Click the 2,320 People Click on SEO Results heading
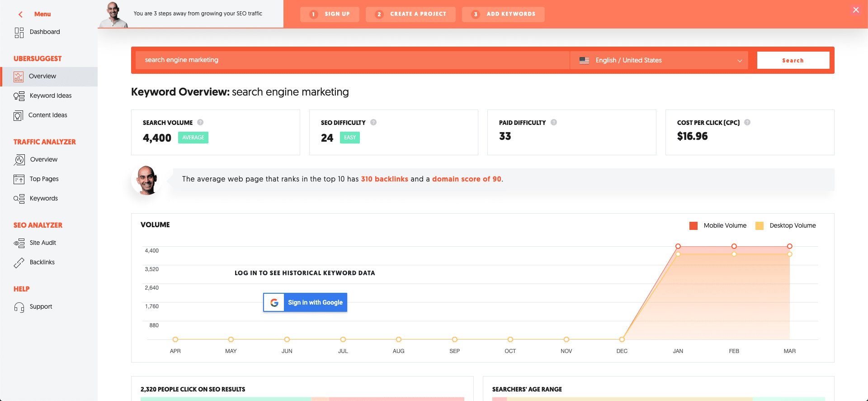Screen dimensions: 868x401 tap(193, 389)
